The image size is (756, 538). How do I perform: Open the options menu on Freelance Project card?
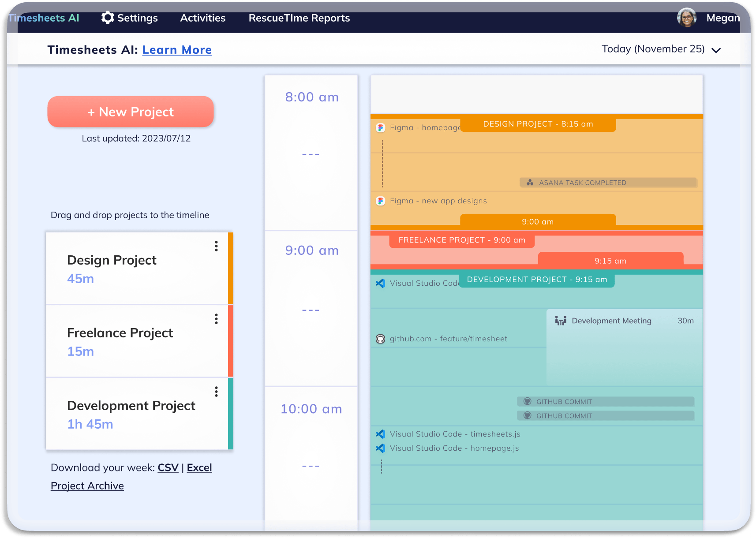pos(216,318)
